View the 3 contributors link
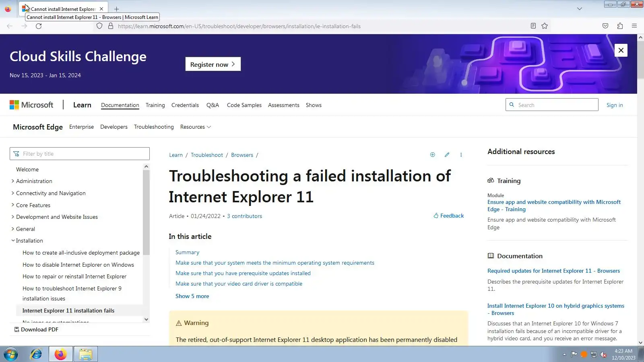Screen dimensions: 644x362 coord(244,216)
